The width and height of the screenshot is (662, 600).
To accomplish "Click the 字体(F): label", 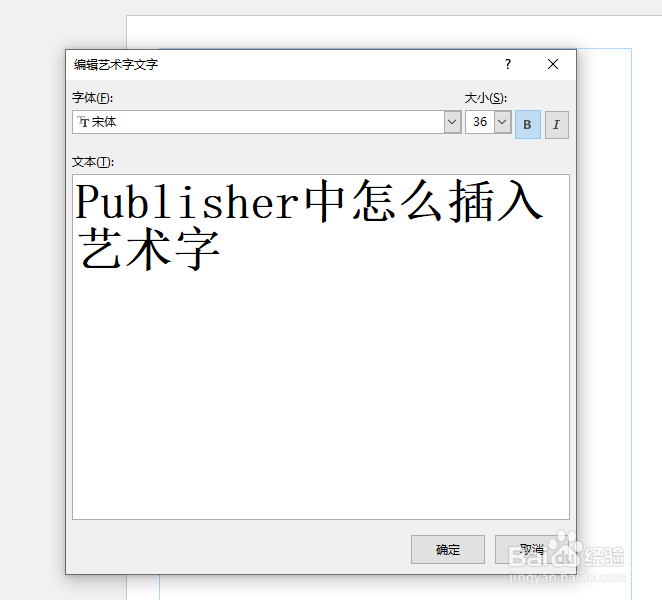I will tap(92, 98).
